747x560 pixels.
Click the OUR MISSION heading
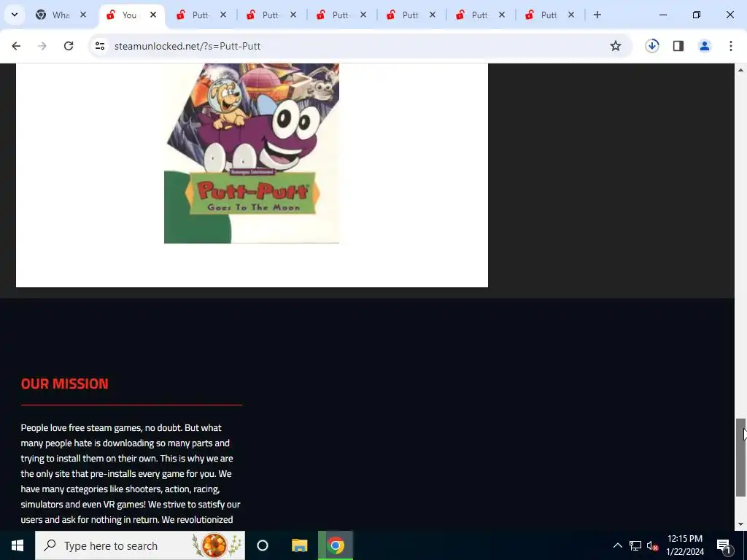pyautogui.click(x=65, y=384)
